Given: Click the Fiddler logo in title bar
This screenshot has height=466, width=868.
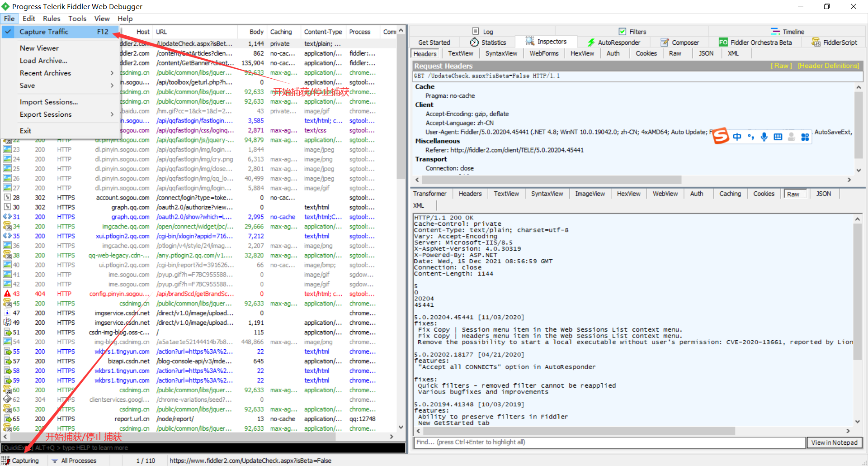Looking at the screenshot, I should pos(5,6).
